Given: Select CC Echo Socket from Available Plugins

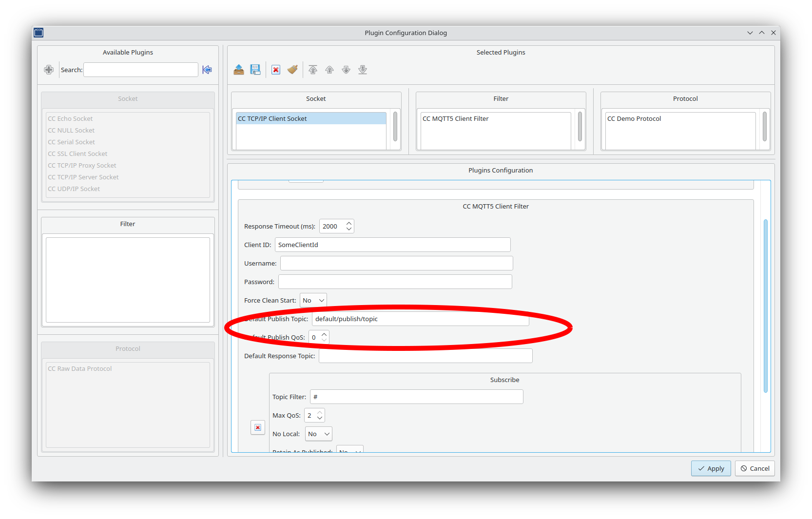Looking at the screenshot, I should click(x=70, y=118).
